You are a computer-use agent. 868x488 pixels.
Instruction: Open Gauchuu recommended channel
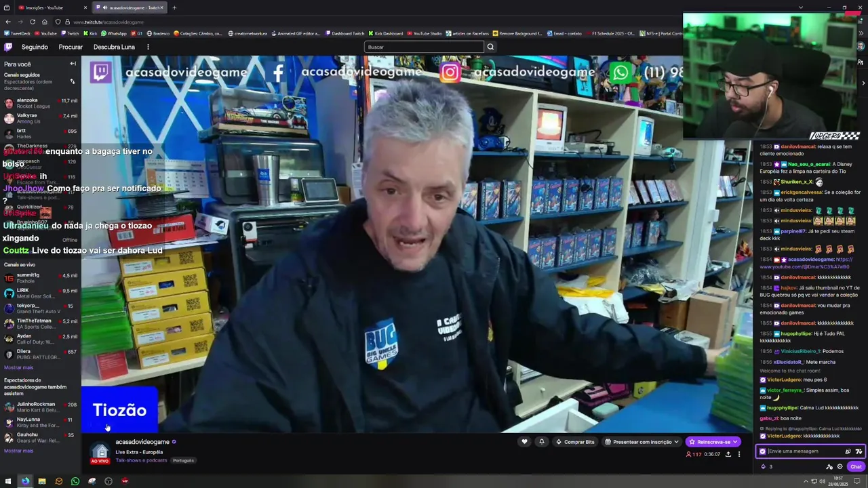click(41, 437)
